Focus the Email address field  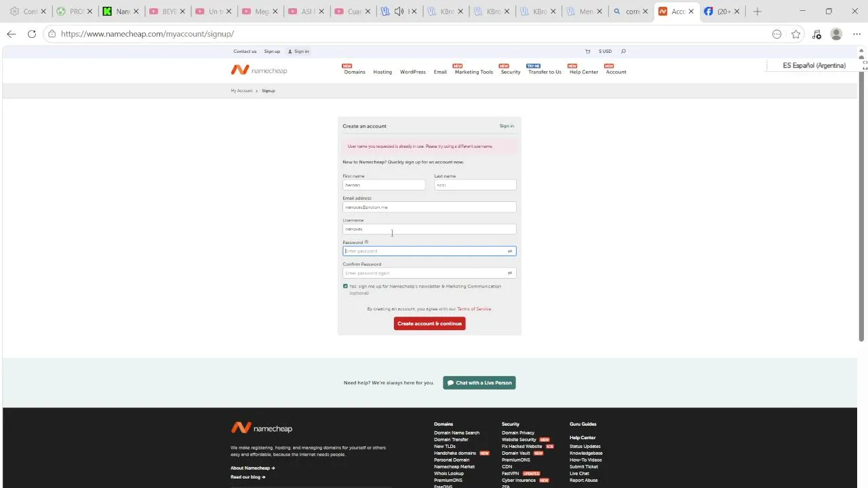tap(429, 207)
